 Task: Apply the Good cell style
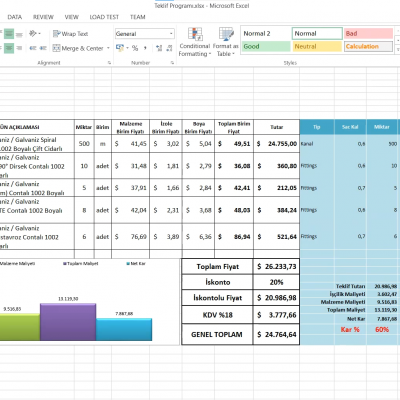[265, 46]
